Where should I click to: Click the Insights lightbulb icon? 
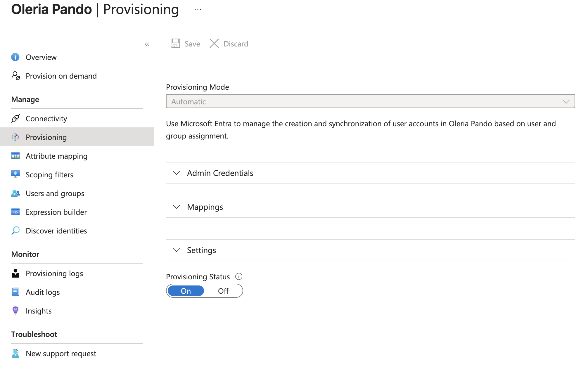tap(15, 311)
